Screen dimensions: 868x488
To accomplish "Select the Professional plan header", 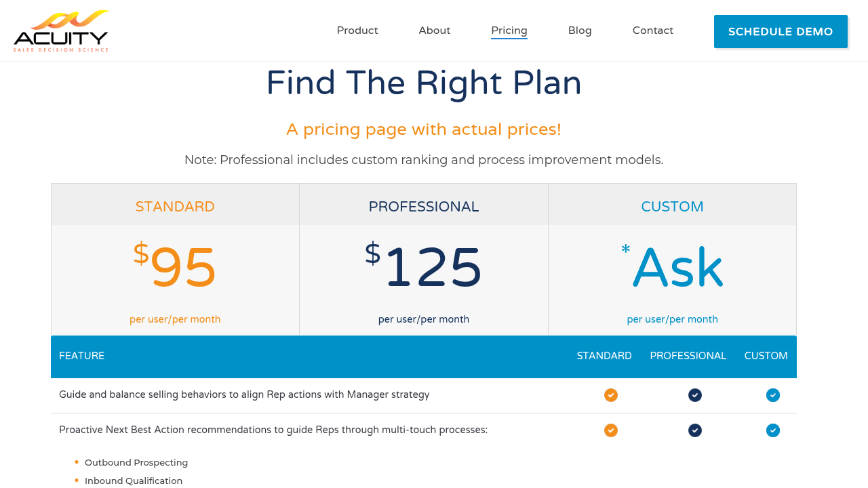I will (x=424, y=206).
